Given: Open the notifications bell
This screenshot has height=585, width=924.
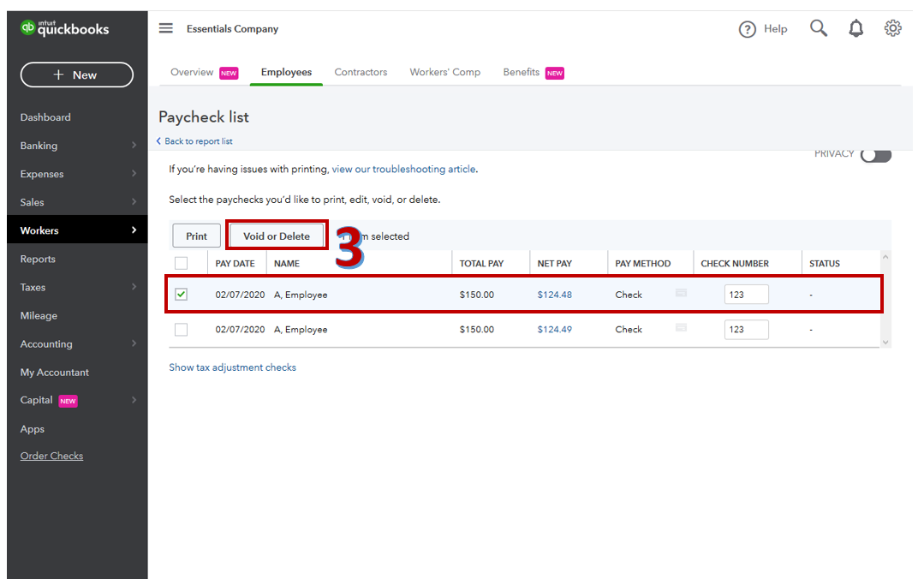Looking at the screenshot, I should tap(855, 29).
